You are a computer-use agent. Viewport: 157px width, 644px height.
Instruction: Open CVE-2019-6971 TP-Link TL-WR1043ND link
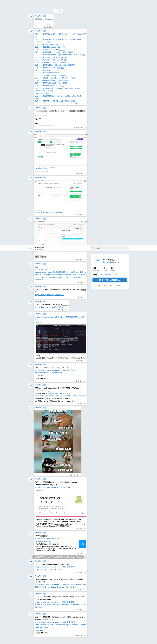pos(54,101)
